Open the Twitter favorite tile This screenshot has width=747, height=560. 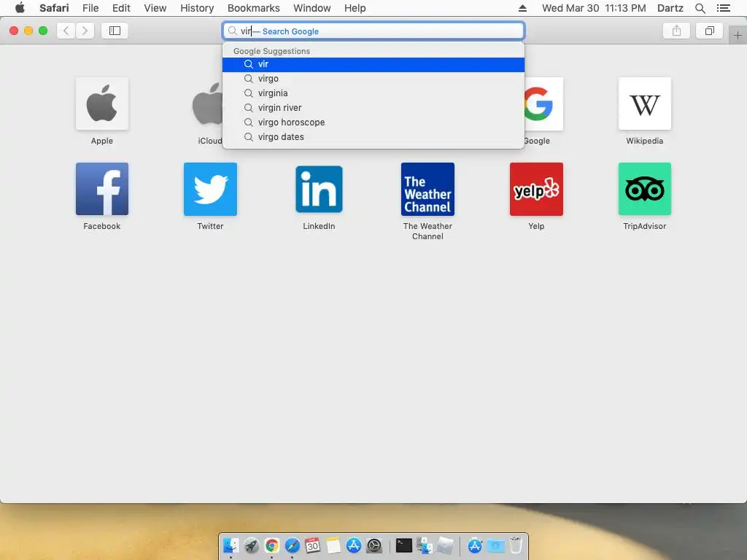(210, 189)
